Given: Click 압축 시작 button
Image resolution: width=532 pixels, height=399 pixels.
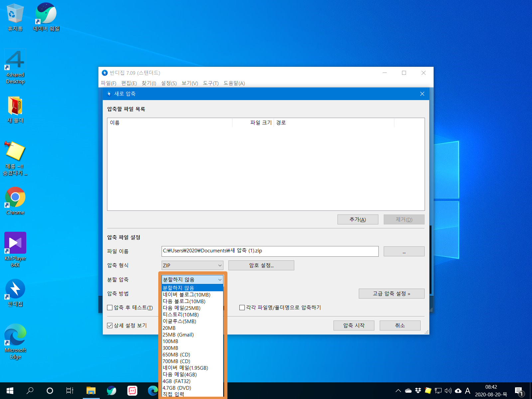Looking at the screenshot, I should click(x=354, y=326).
